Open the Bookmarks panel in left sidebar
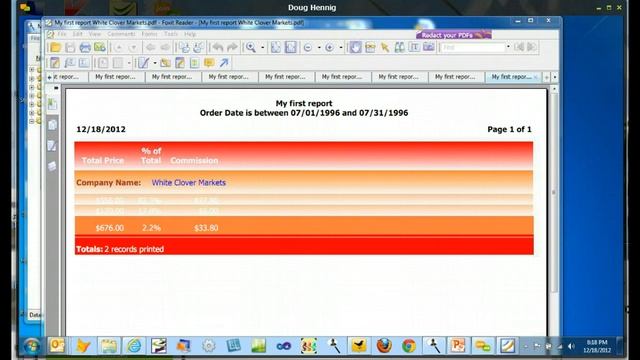This screenshot has height=360, width=640. pos(52,104)
